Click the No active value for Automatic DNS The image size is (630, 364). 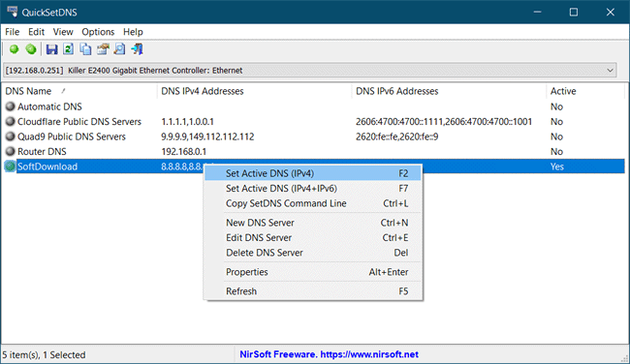point(556,106)
